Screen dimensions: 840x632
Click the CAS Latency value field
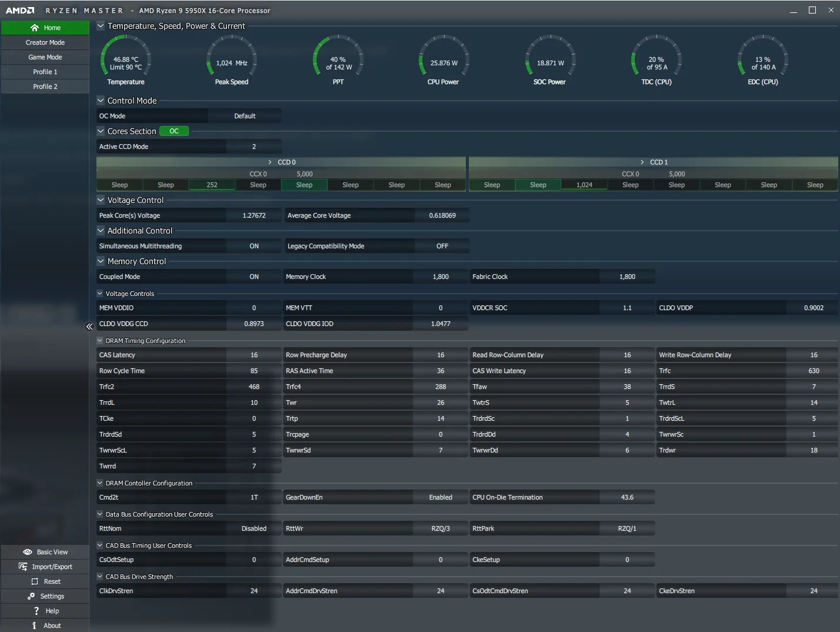tap(254, 355)
